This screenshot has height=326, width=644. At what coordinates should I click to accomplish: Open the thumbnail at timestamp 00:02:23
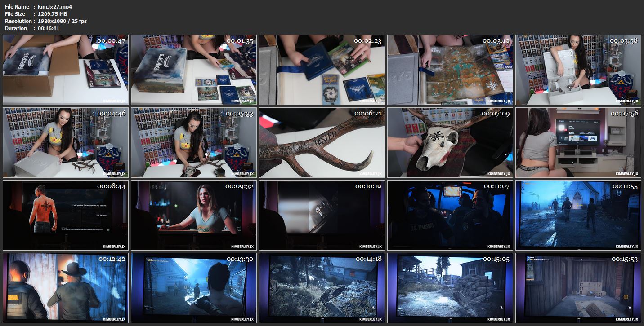pyautogui.click(x=322, y=70)
